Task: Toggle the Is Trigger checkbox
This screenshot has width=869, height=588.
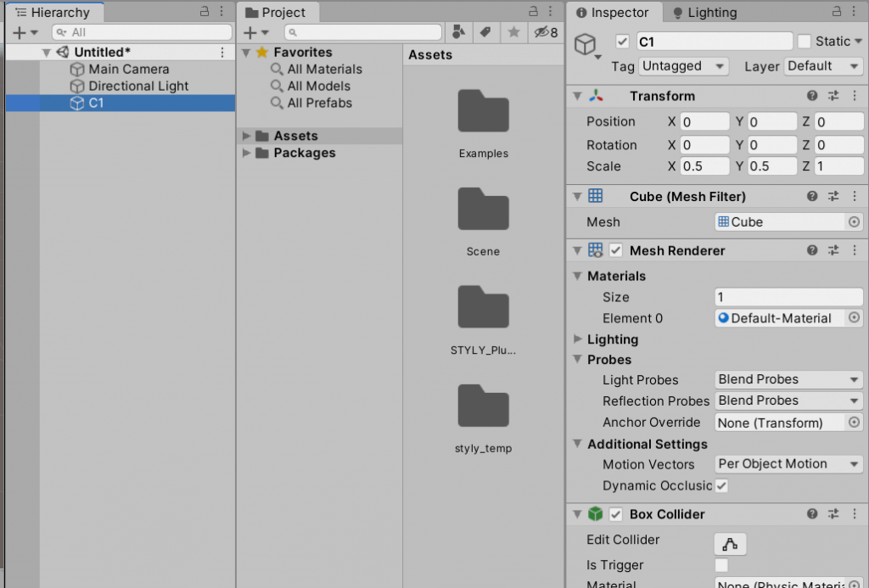Action: click(x=720, y=565)
